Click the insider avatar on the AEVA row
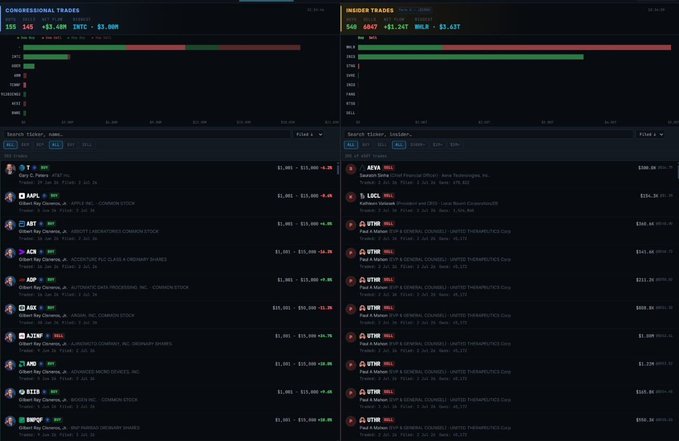Image resolution: width=679 pixels, height=441 pixels. click(x=351, y=169)
